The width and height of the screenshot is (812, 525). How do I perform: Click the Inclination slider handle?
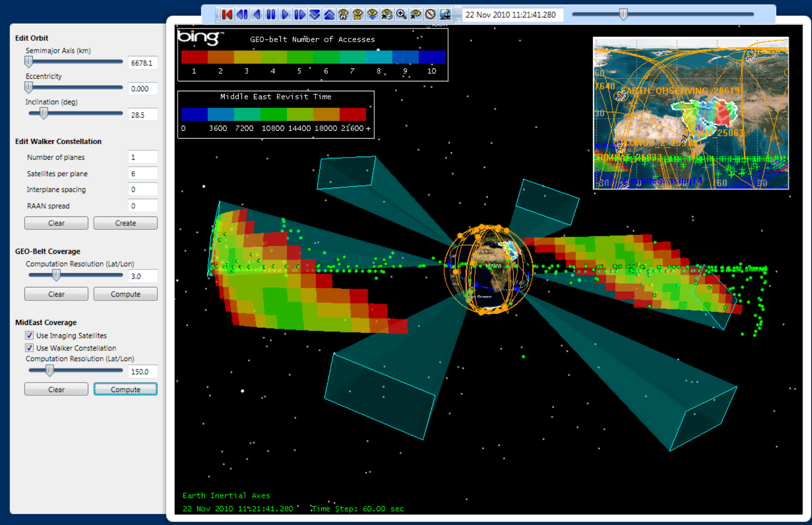[43, 114]
